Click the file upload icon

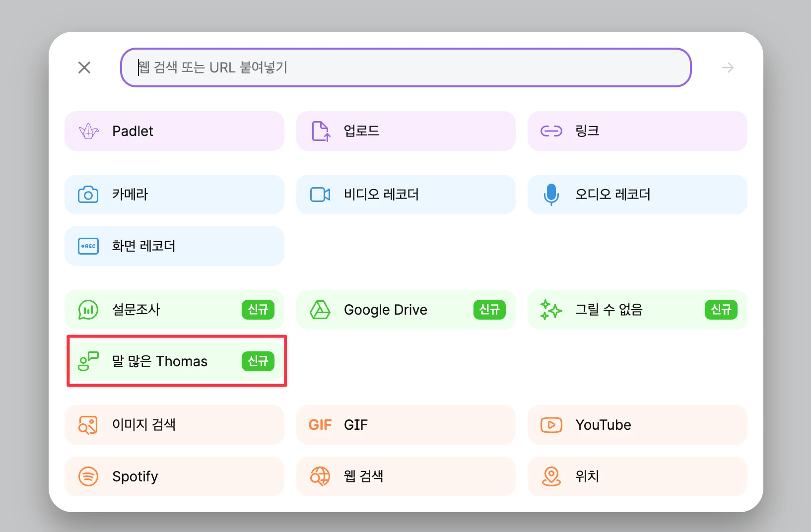click(320, 131)
